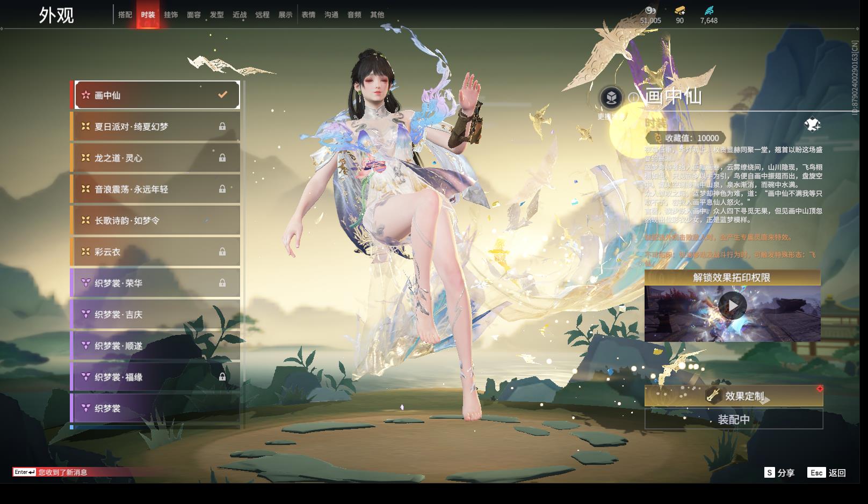Select the plain 织梦裳 outfit entry
The height and width of the screenshot is (504, 868).
point(156,408)
